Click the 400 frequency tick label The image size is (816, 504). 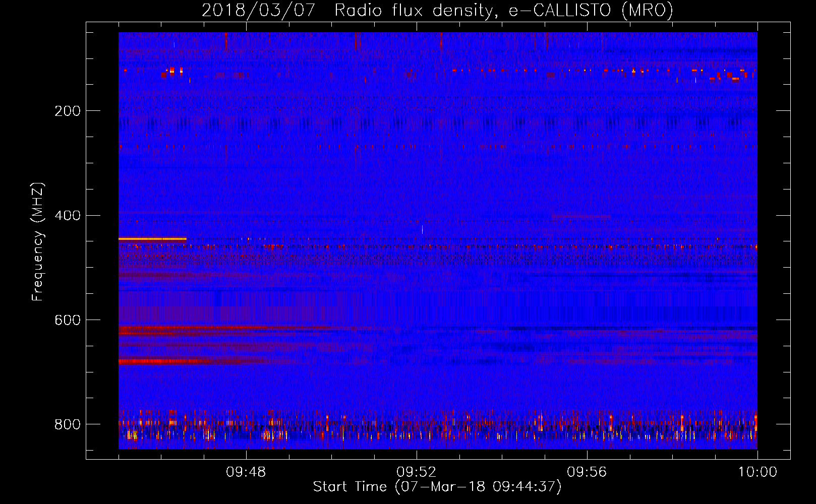coord(68,216)
